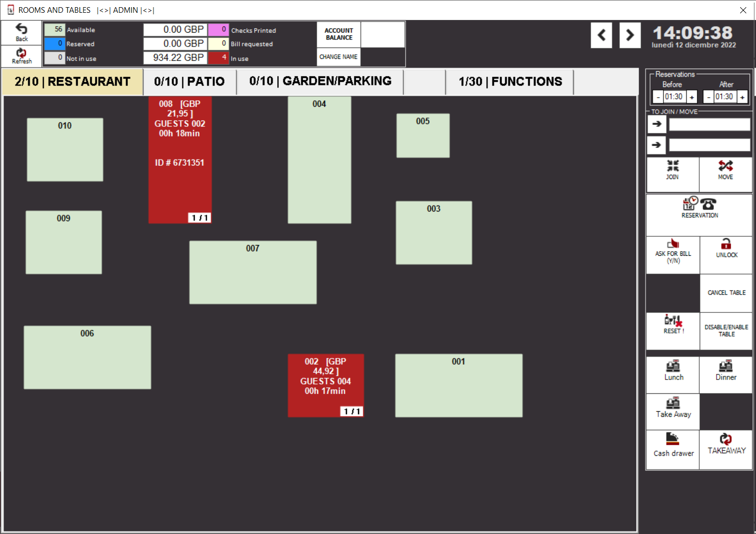Increase the Before reservation time
756x534 pixels.
tap(692, 97)
